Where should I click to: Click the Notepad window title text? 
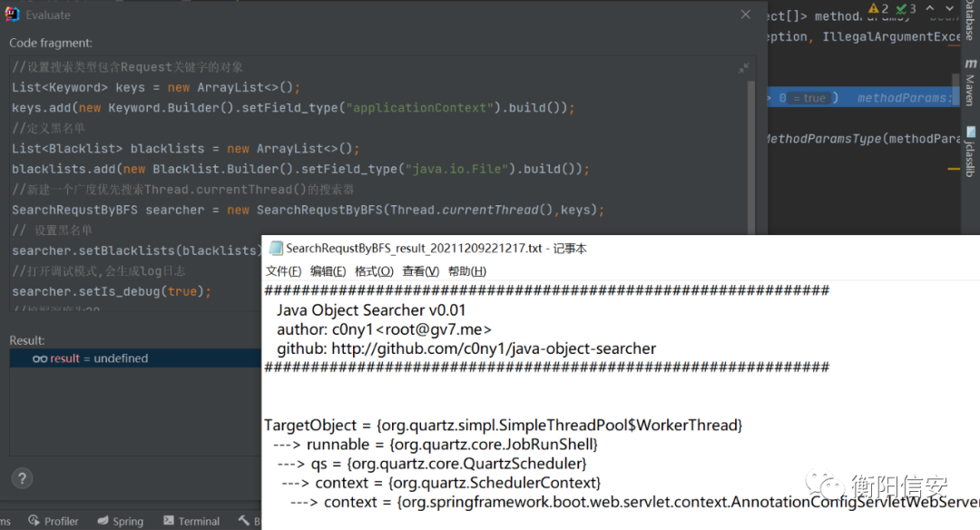[x=436, y=248]
